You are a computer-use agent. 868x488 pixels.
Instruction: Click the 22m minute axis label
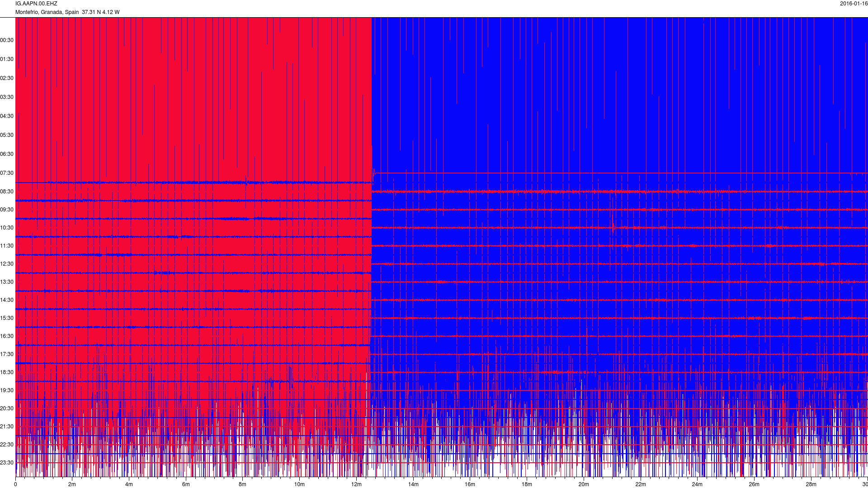click(641, 484)
